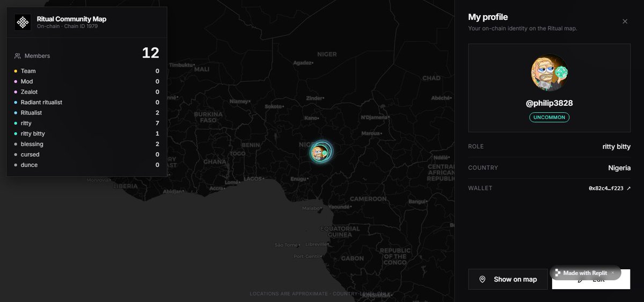644x302 pixels.
Task: Click the Ritual Community Map title
Action: pyautogui.click(x=71, y=19)
